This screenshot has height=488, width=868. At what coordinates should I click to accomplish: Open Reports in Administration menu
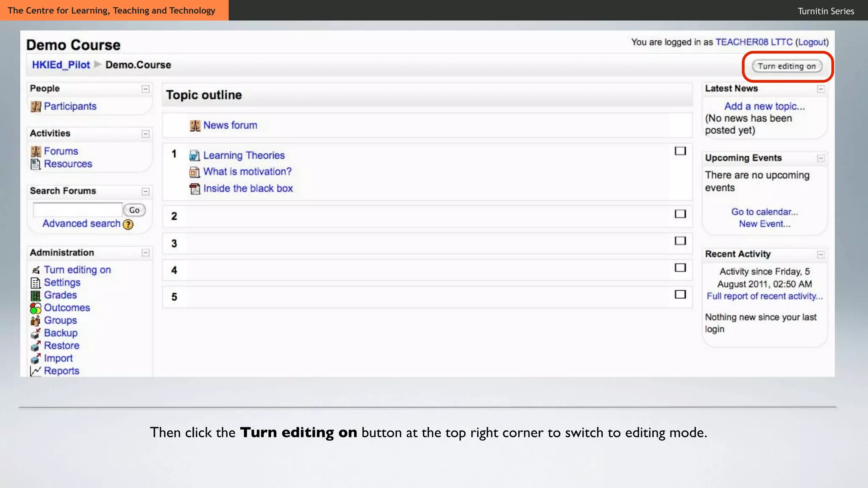pos(62,371)
